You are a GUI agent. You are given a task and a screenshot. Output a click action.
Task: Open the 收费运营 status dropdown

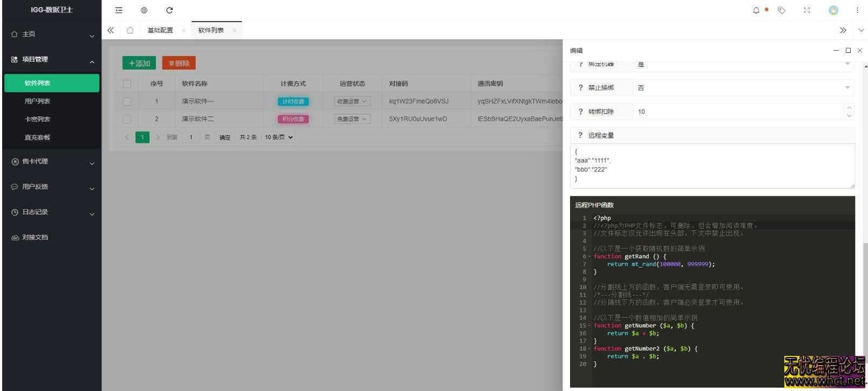point(352,101)
